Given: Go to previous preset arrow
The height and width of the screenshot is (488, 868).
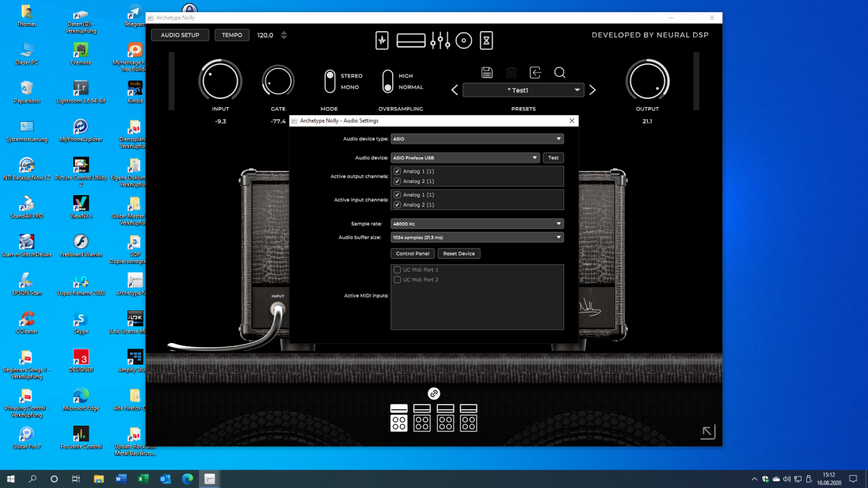Looking at the screenshot, I should (x=455, y=90).
